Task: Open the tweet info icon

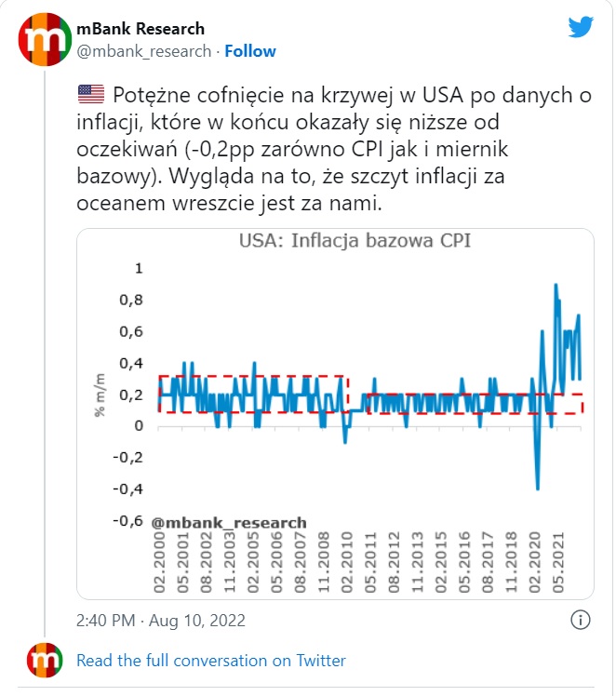Action: [x=580, y=620]
